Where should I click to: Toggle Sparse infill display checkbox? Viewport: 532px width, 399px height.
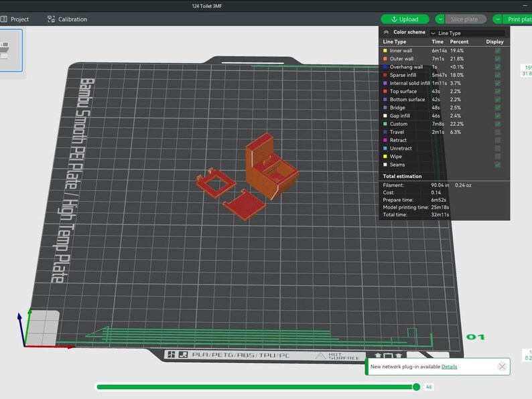point(497,75)
